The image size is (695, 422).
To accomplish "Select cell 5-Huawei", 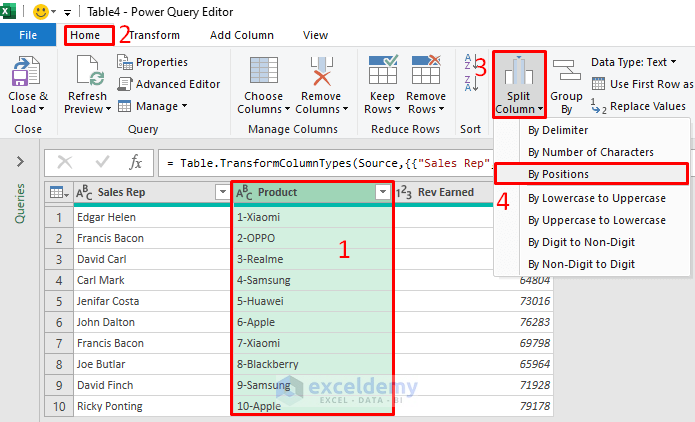I will point(312,301).
